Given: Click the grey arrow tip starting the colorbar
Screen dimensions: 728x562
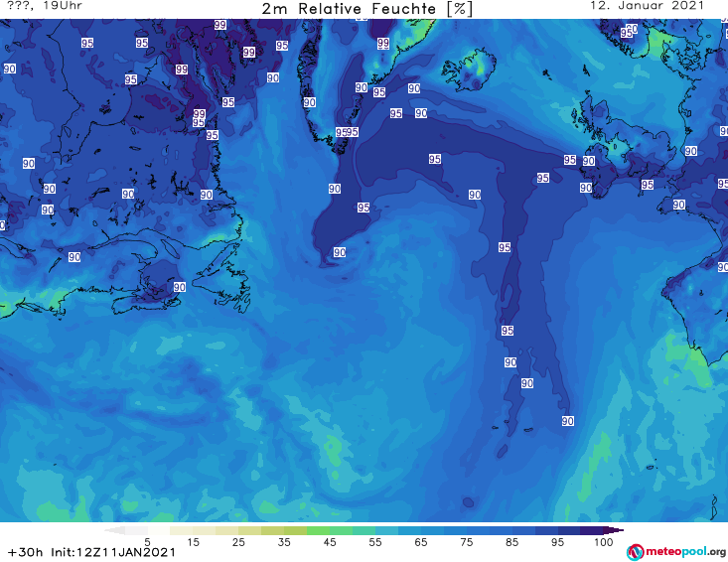Looking at the screenshot, I should click(115, 530).
